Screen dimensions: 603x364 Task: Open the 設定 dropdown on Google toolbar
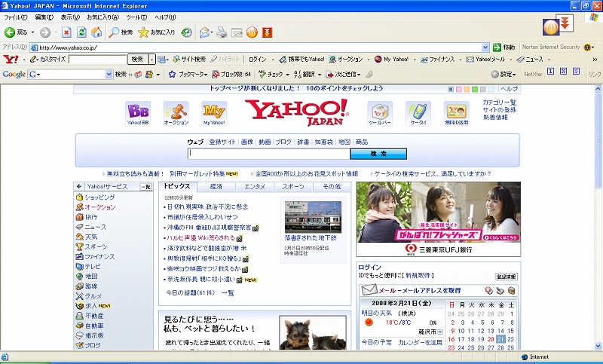click(514, 75)
